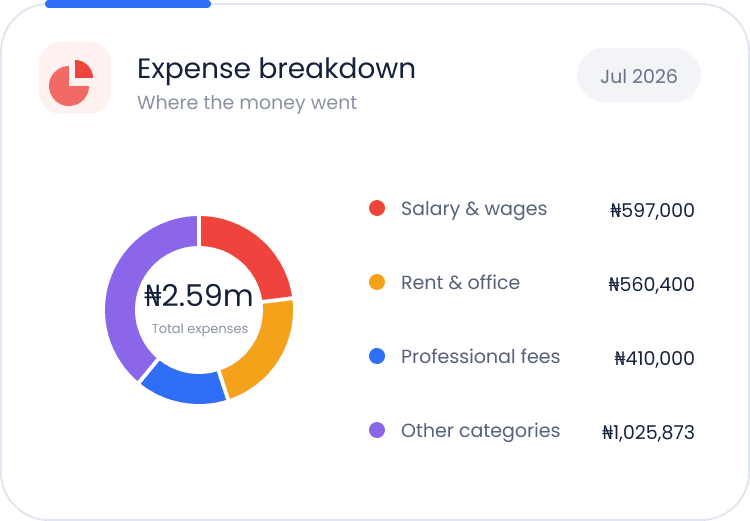Click the ₦560,400 amount
This screenshot has height=521, width=750.
[651, 284]
